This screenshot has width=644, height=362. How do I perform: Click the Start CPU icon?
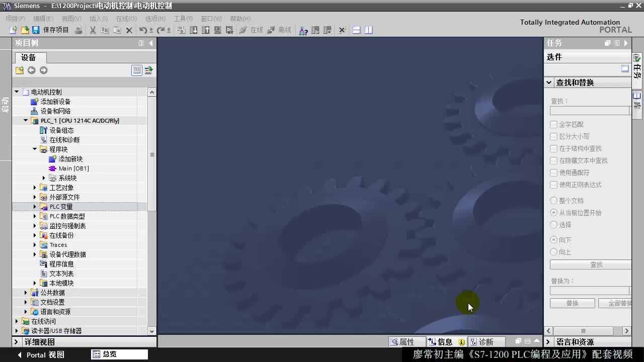point(315,30)
